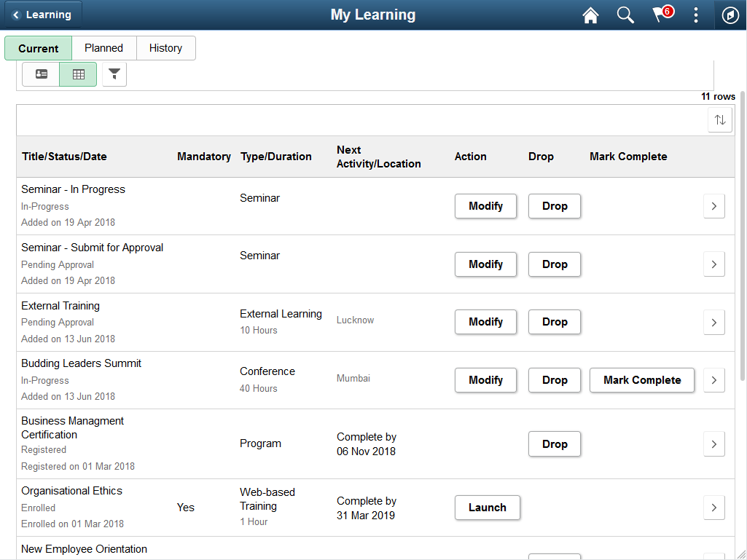Select 'New Employee Orientation' title
Screen dimensions: 747x560
(x=85, y=549)
